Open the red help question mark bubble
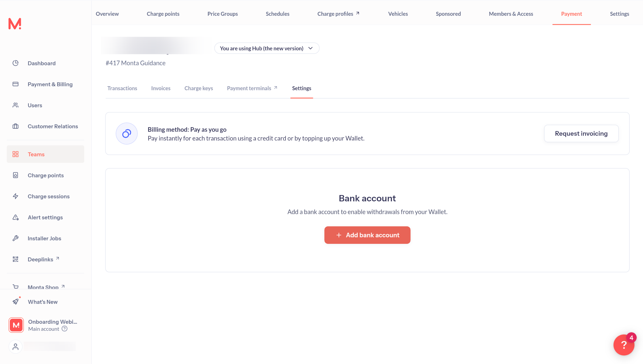Screen dimensions: 643x364 point(624,345)
